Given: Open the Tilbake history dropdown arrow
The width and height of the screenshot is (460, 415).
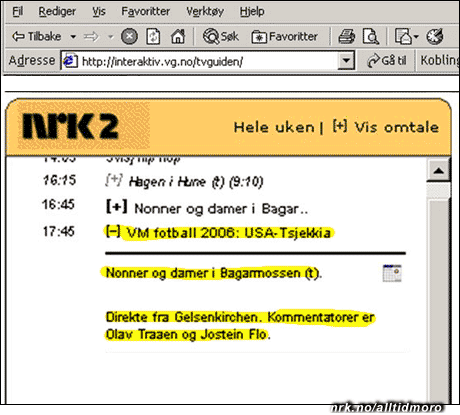Looking at the screenshot, I should (x=73, y=37).
